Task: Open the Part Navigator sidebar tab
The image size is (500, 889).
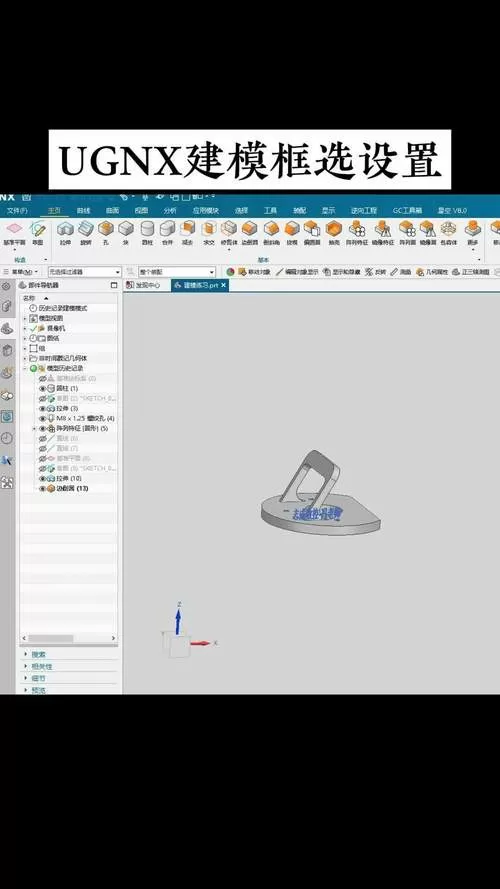Action: 7,328
